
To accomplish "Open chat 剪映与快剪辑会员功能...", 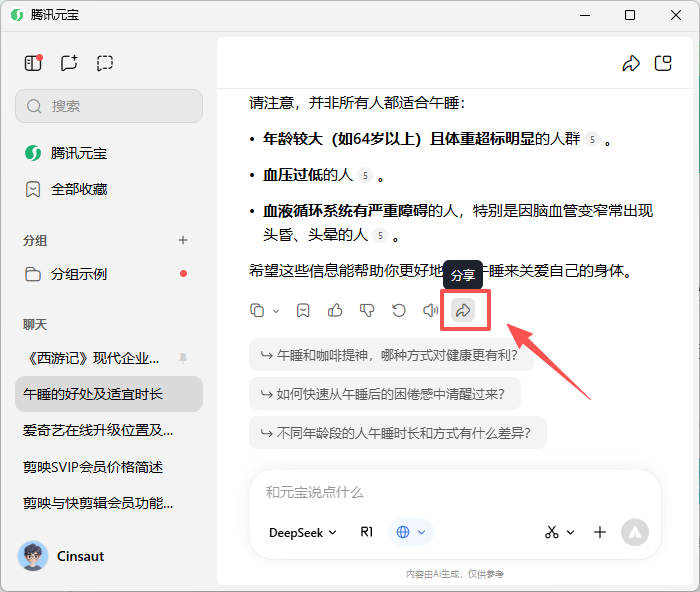I will [98, 503].
